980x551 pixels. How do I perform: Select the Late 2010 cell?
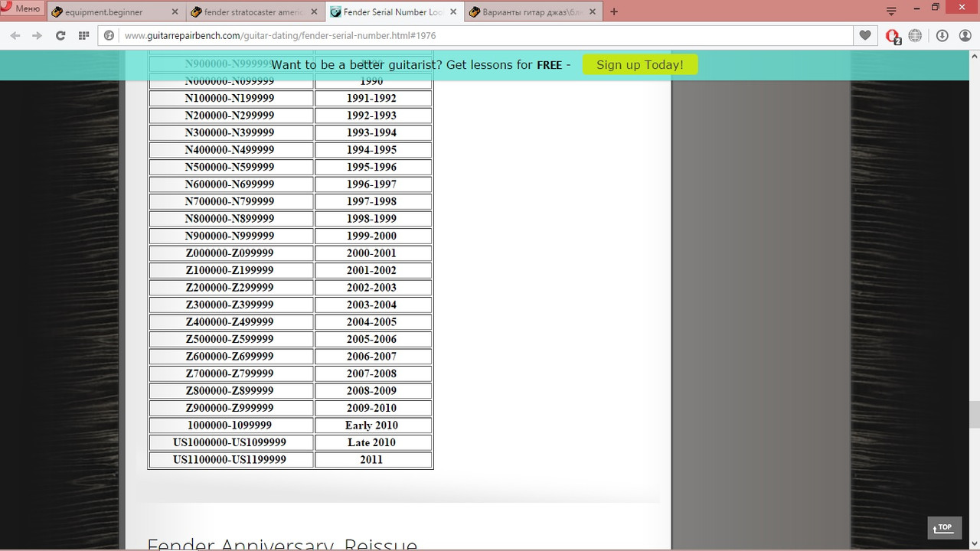click(x=373, y=442)
